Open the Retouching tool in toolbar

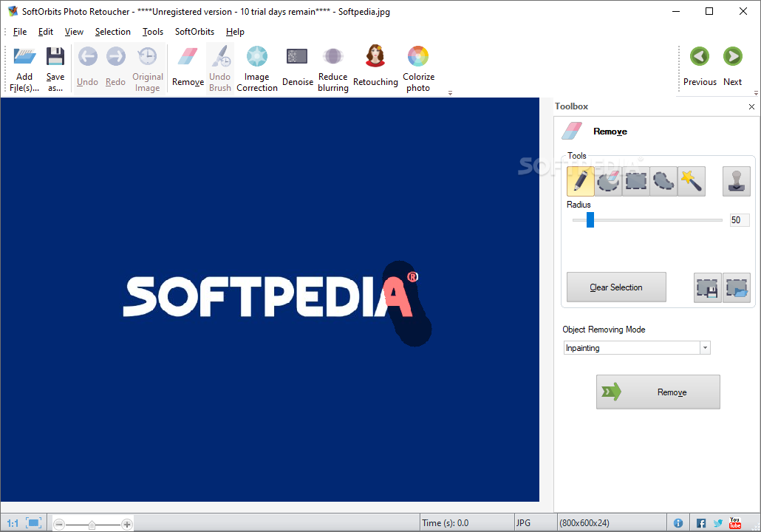point(375,68)
